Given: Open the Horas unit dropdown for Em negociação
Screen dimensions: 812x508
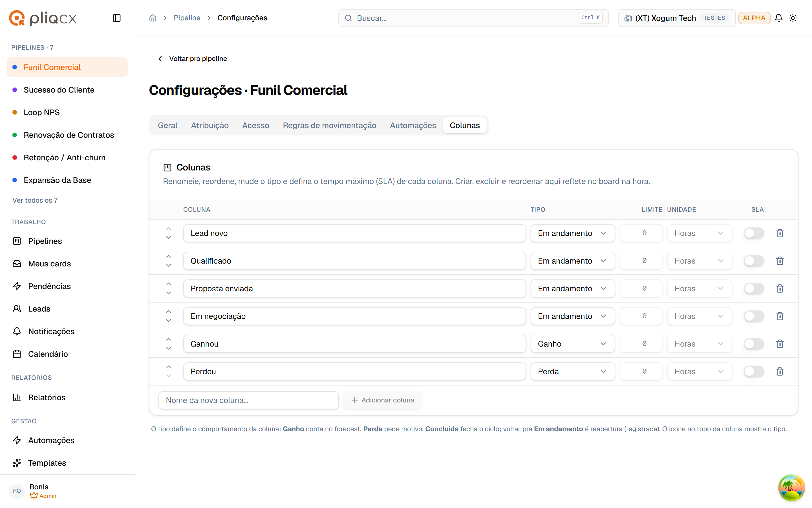Looking at the screenshot, I should click(x=699, y=316).
